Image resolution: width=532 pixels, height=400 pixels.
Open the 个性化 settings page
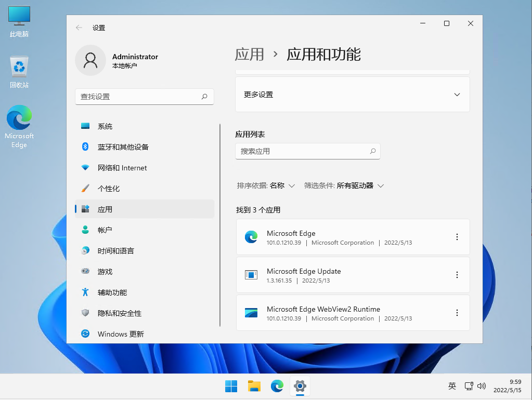[145, 189]
